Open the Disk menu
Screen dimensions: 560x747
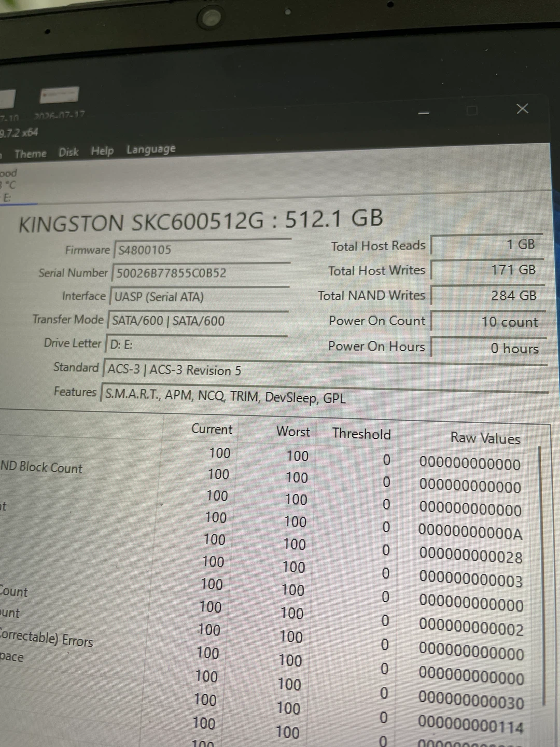tap(68, 152)
